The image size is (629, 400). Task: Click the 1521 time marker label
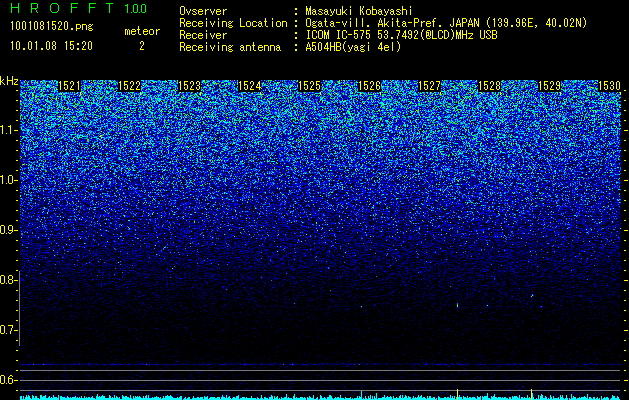69,86
